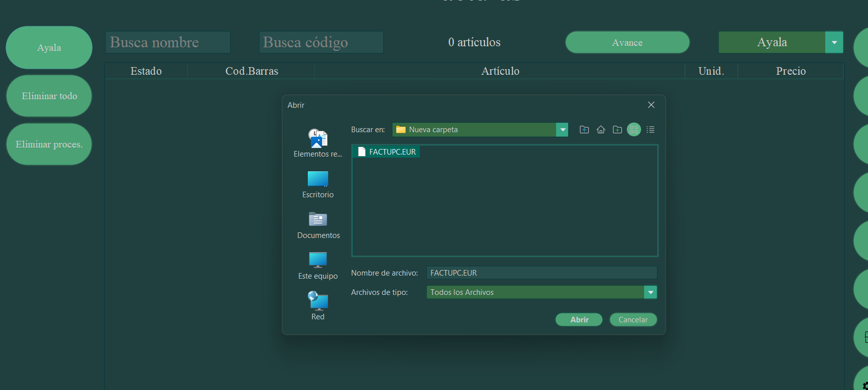Open the Documentos location
The image size is (868, 390).
click(319, 225)
